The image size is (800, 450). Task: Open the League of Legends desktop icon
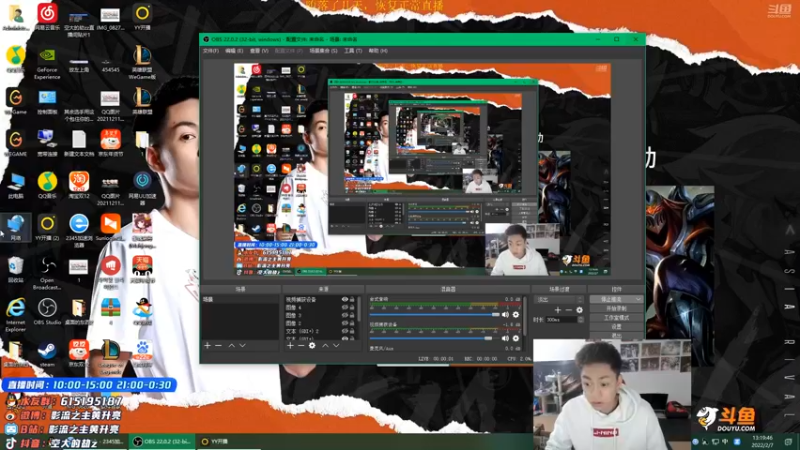111,357
